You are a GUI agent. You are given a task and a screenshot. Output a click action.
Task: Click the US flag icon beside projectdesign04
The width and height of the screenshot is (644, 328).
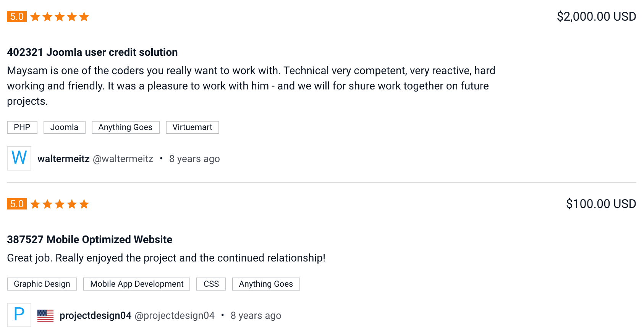[45, 315]
